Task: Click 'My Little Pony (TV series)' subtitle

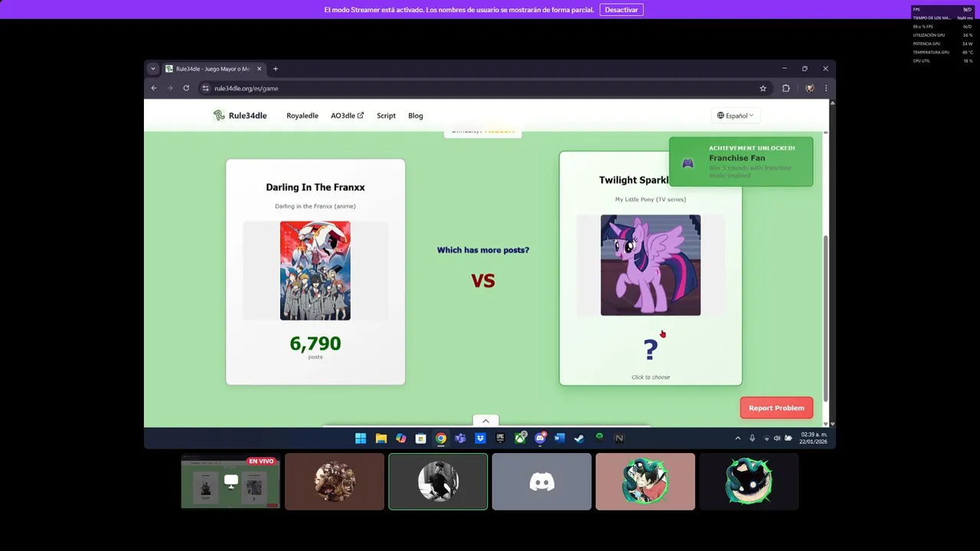Action: [x=651, y=200]
